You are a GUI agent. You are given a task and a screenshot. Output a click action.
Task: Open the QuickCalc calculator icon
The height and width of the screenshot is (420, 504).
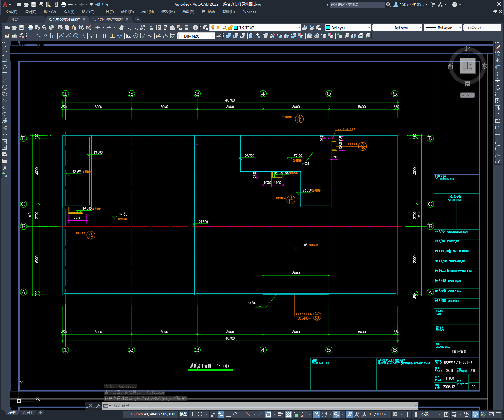pos(187,28)
